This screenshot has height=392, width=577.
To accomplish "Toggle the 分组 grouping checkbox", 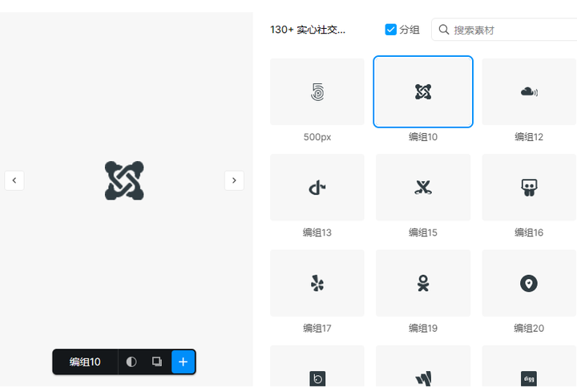I will click(x=390, y=30).
